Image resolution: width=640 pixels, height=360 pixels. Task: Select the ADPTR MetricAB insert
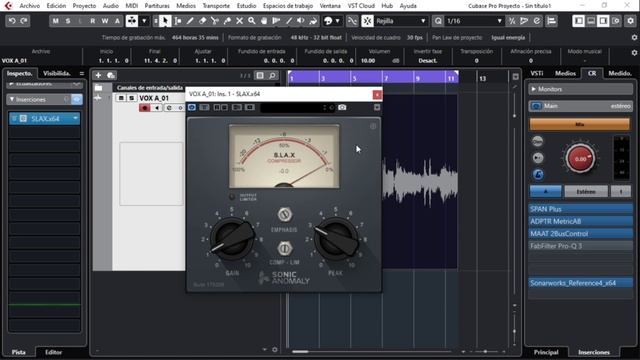click(x=580, y=221)
